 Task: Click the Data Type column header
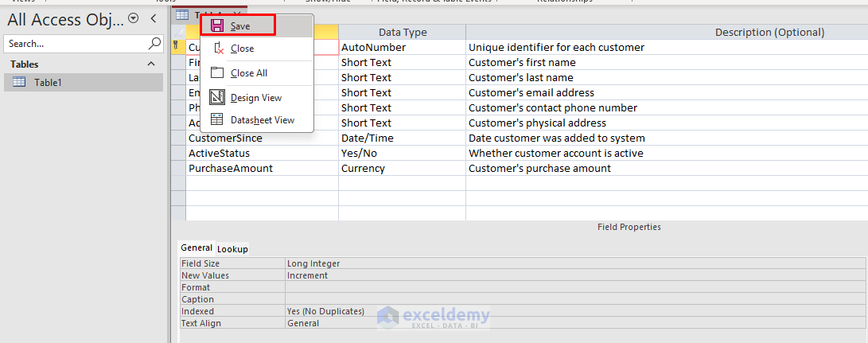click(x=402, y=33)
